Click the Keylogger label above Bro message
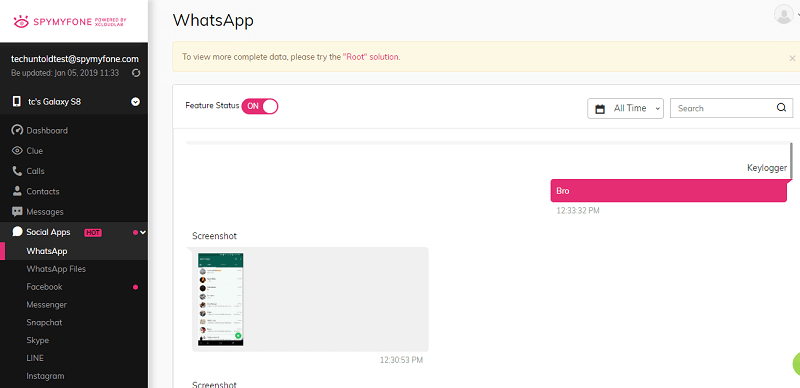 pos(767,168)
